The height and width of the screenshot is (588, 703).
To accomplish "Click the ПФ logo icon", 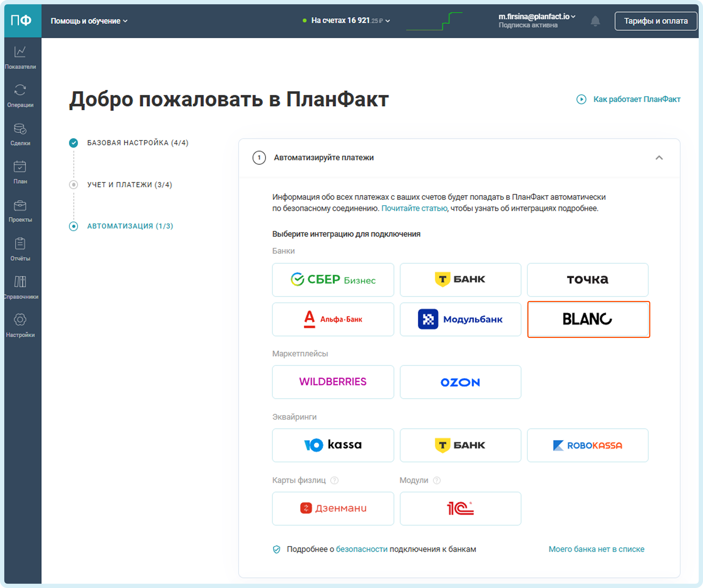I will point(21,20).
